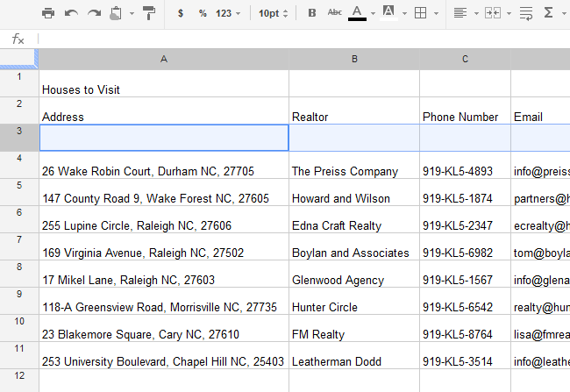Click the text color A icon
The height and width of the screenshot is (392, 570).
click(x=357, y=13)
